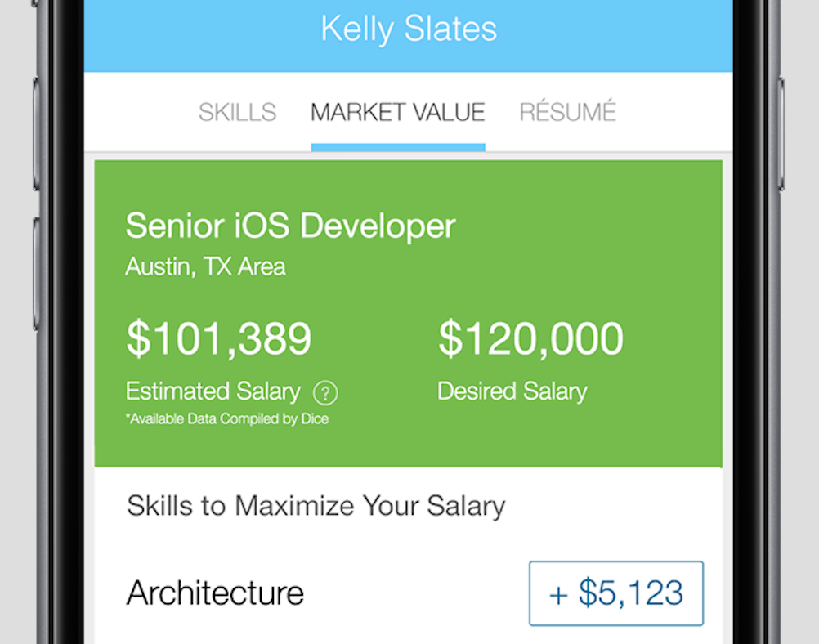Open the Skills to Maximize Your Salary section
819x644 pixels.
(316, 505)
